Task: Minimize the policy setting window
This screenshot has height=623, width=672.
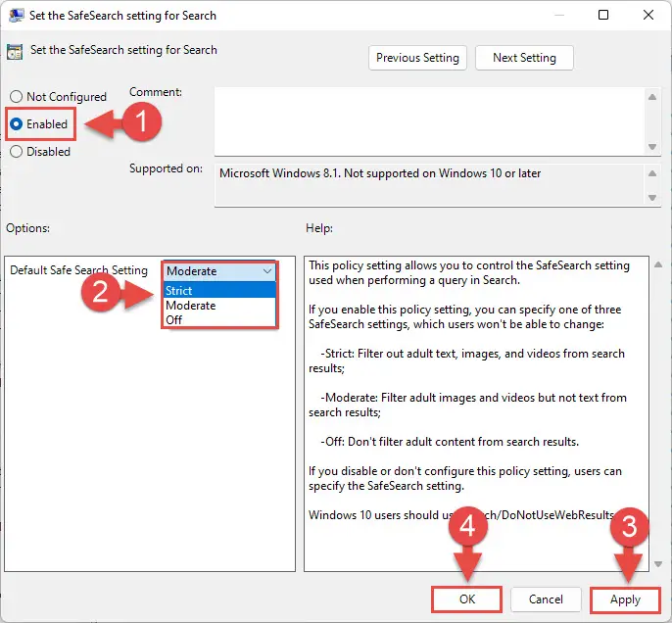Action: click(558, 16)
